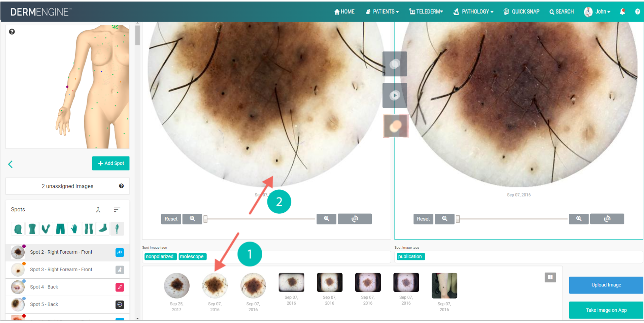Select Spot 4 - Back in the list
Viewport: 644px width, 323px height.
[68, 287]
